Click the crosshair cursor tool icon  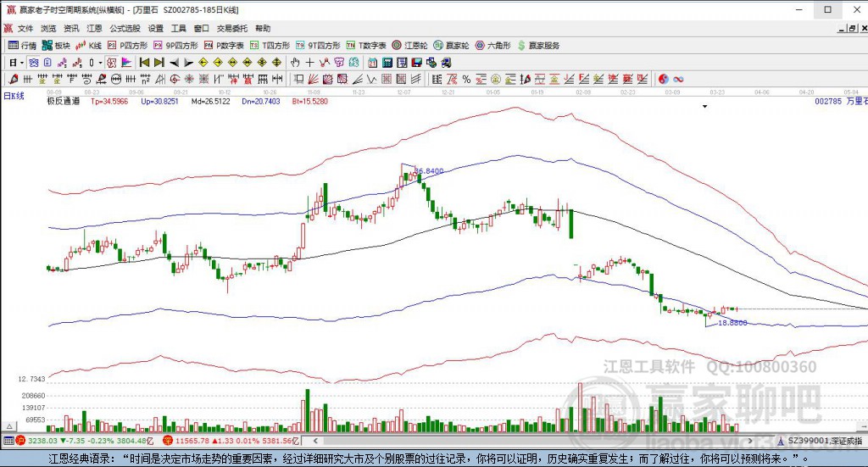tap(310, 62)
